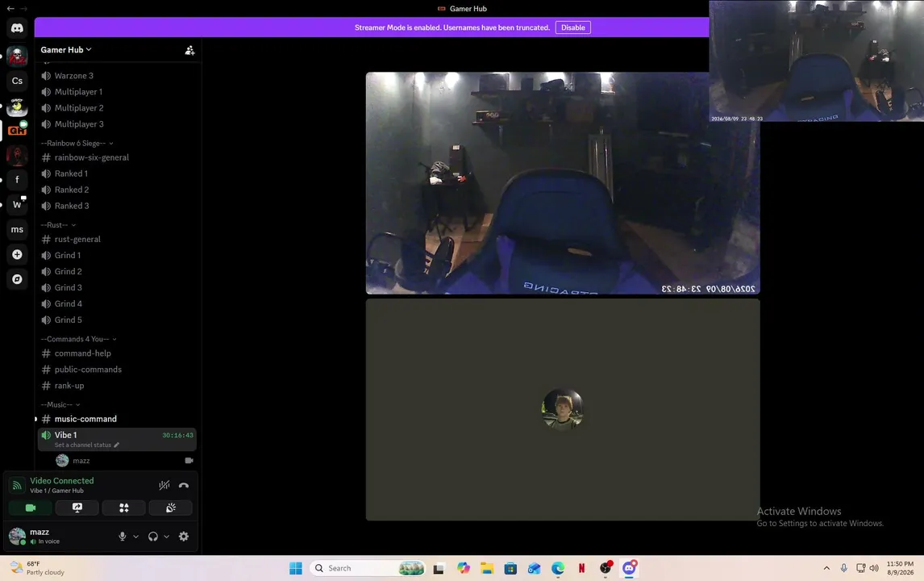The width and height of the screenshot is (924, 581).
Task: Open the GH Gamer Hub server icon
Action: point(17,131)
